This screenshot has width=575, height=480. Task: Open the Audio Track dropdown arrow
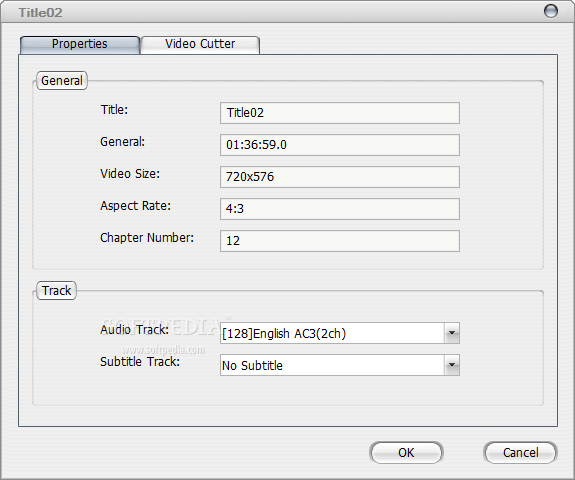tap(452, 333)
